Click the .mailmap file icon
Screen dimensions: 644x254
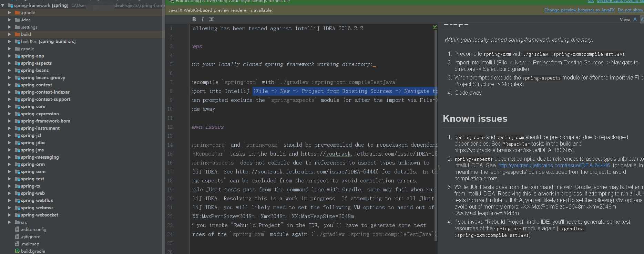click(17, 244)
